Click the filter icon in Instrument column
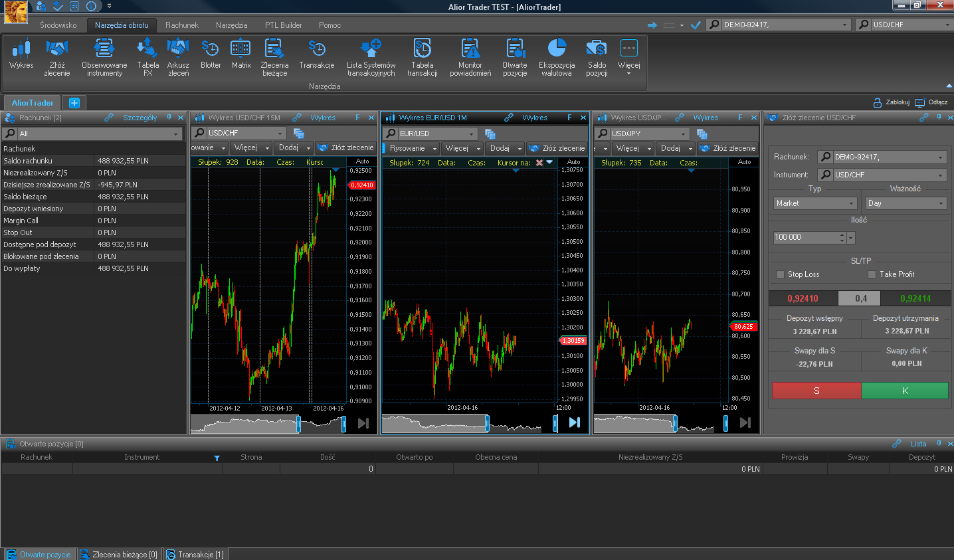Screen dimensions: 954x560 point(217,458)
